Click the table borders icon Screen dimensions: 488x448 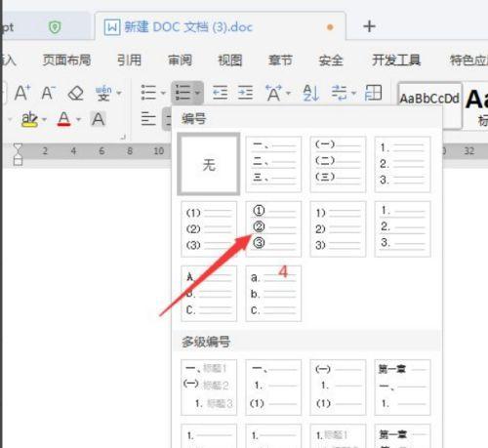[x=373, y=93]
